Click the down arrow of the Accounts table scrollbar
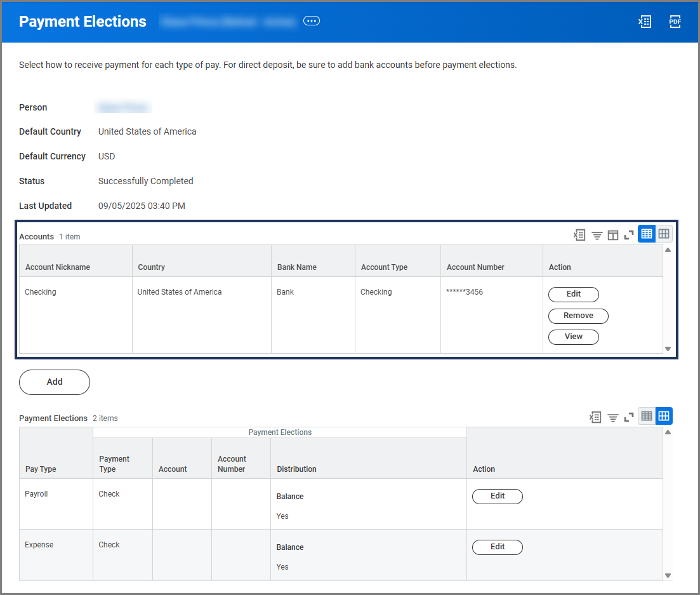 click(x=668, y=349)
